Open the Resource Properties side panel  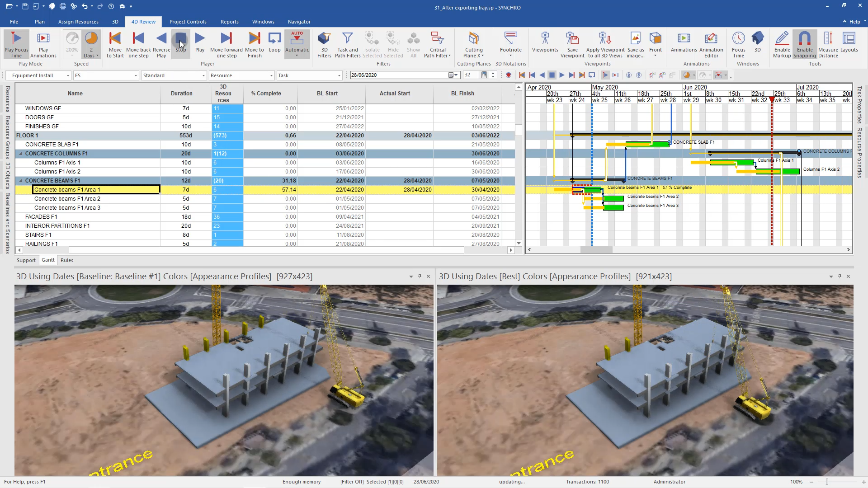pos(859,153)
